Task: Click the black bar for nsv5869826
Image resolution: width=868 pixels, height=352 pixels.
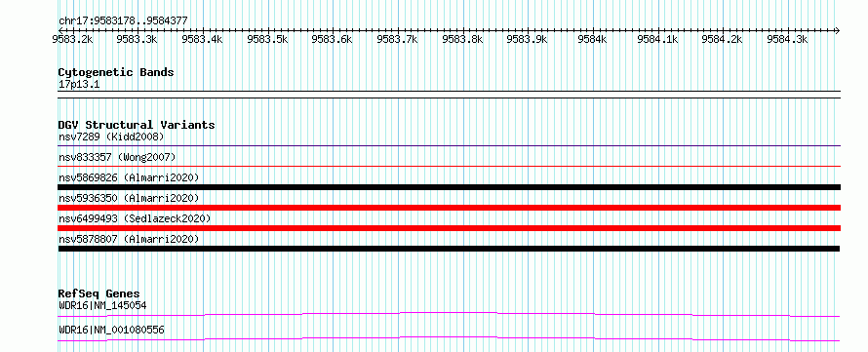Action: pyautogui.click(x=449, y=187)
